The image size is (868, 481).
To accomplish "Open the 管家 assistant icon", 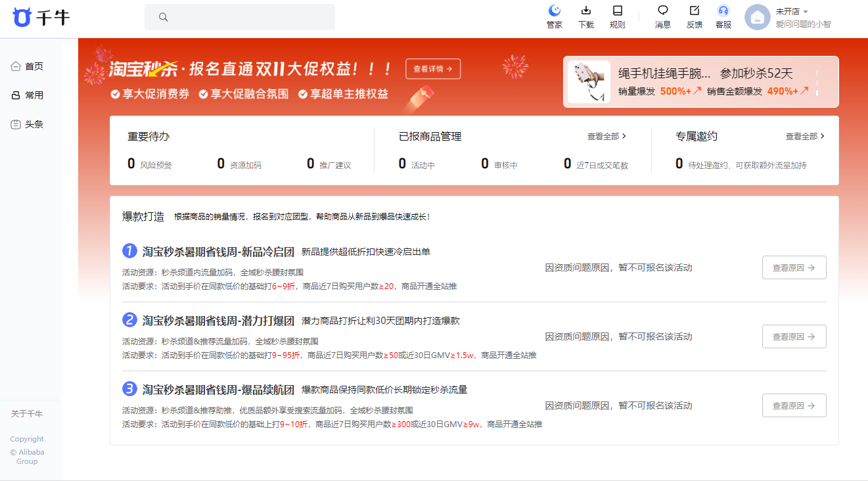I will [555, 11].
